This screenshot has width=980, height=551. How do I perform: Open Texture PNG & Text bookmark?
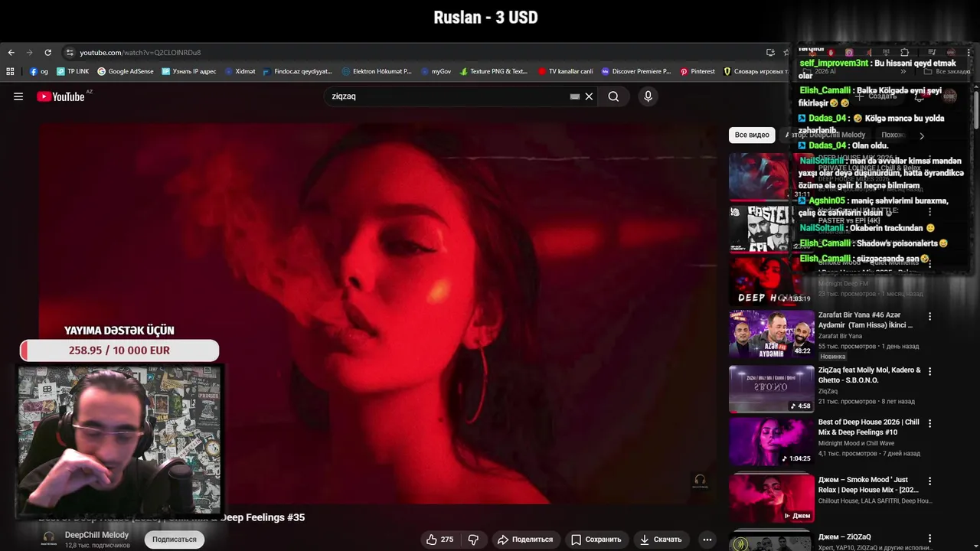[x=494, y=71]
